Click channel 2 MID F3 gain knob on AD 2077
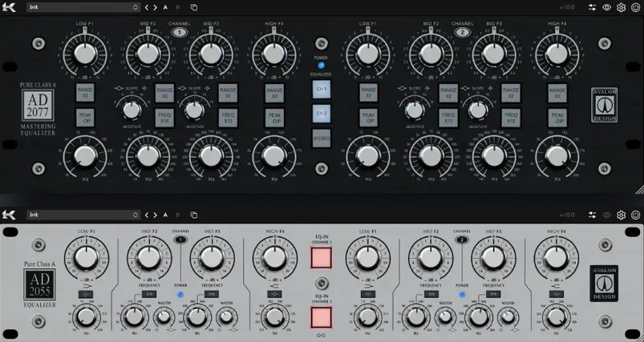The image size is (644, 342). [x=495, y=54]
